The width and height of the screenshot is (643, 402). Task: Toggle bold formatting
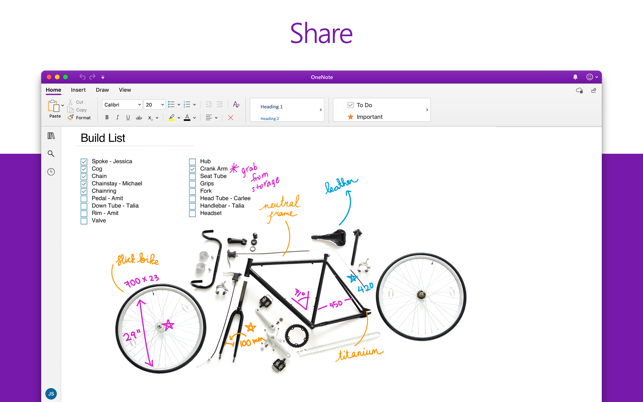click(x=107, y=118)
